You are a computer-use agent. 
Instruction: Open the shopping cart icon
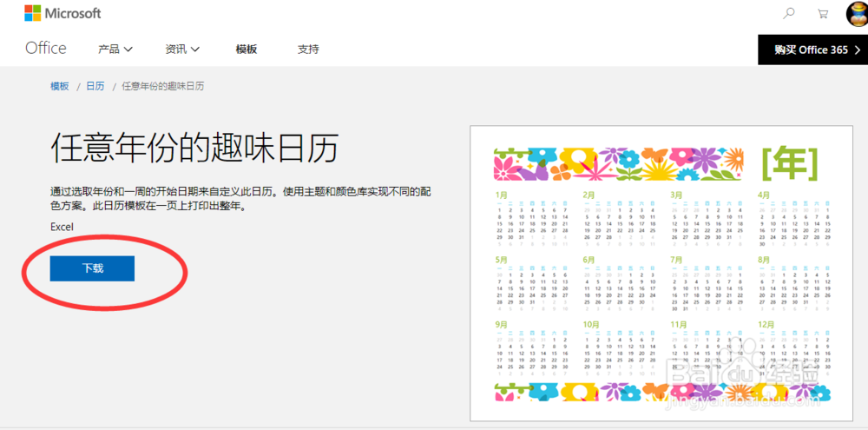click(823, 14)
